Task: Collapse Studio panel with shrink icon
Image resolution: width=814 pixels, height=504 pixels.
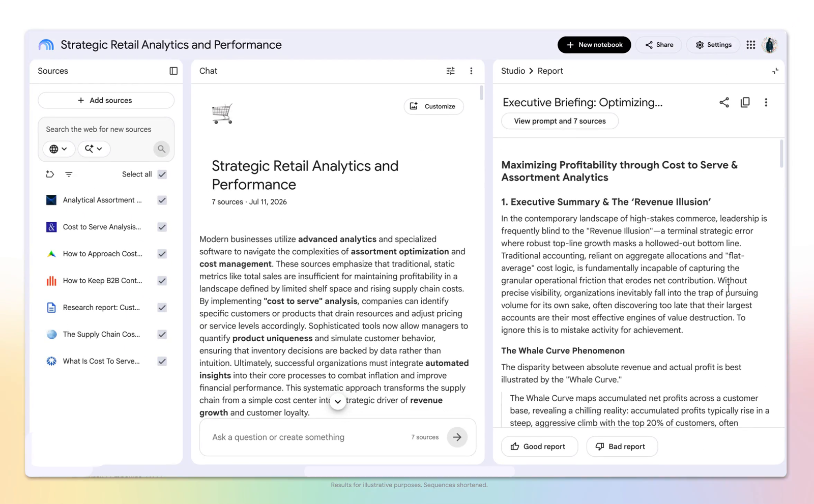Action: point(775,71)
